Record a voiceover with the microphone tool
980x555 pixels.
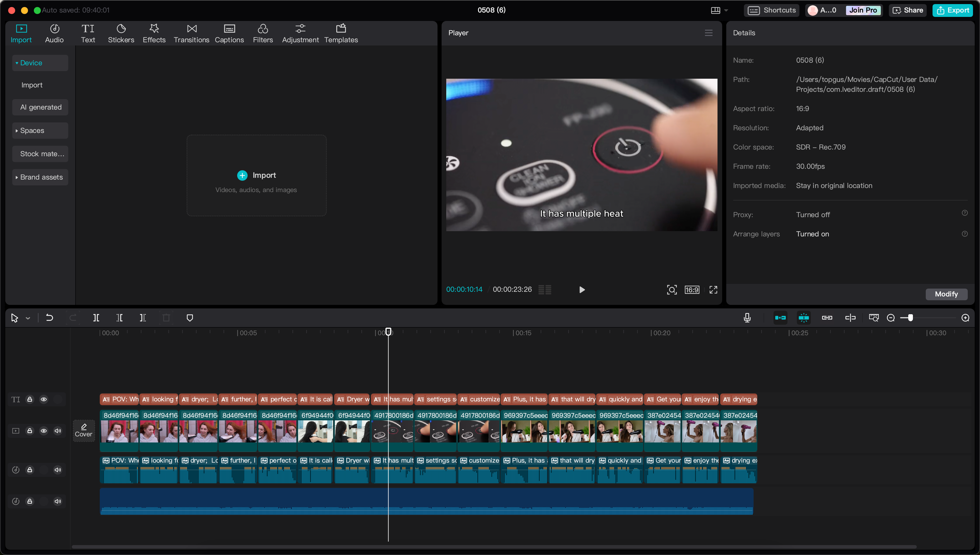click(x=747, y=317)
